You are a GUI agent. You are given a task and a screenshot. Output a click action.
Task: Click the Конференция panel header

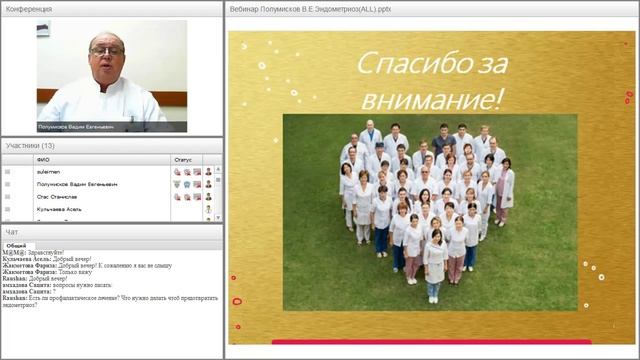112,9
